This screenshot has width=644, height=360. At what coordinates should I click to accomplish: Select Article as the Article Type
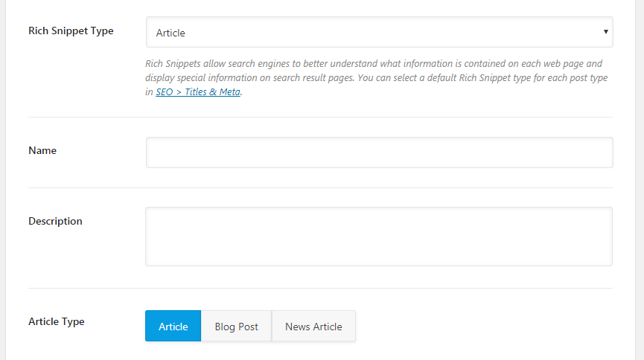point(173,326)
